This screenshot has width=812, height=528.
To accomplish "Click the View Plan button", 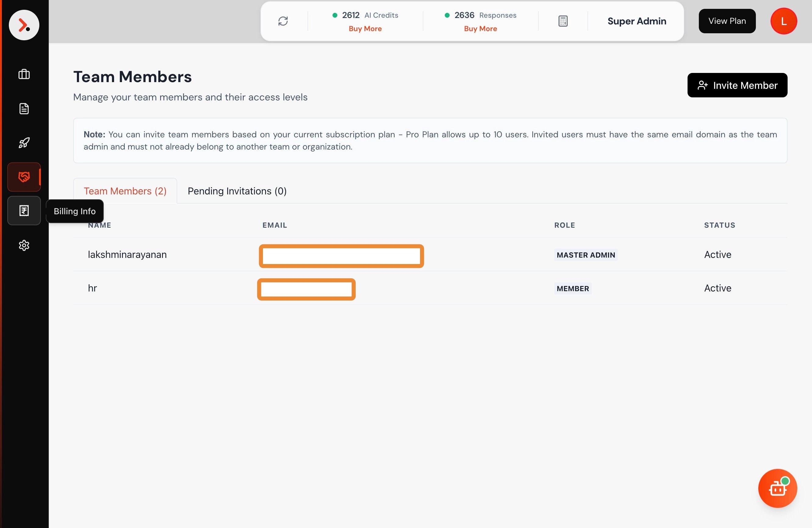I will [727, 21].
